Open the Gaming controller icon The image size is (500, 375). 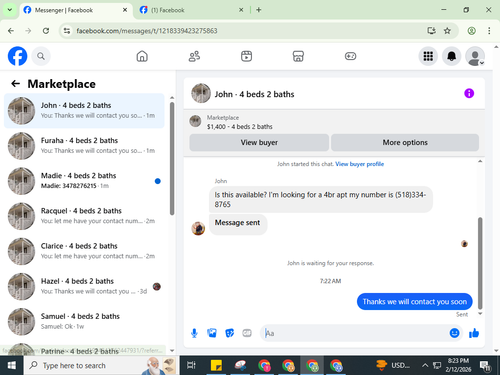coord(350,56)
